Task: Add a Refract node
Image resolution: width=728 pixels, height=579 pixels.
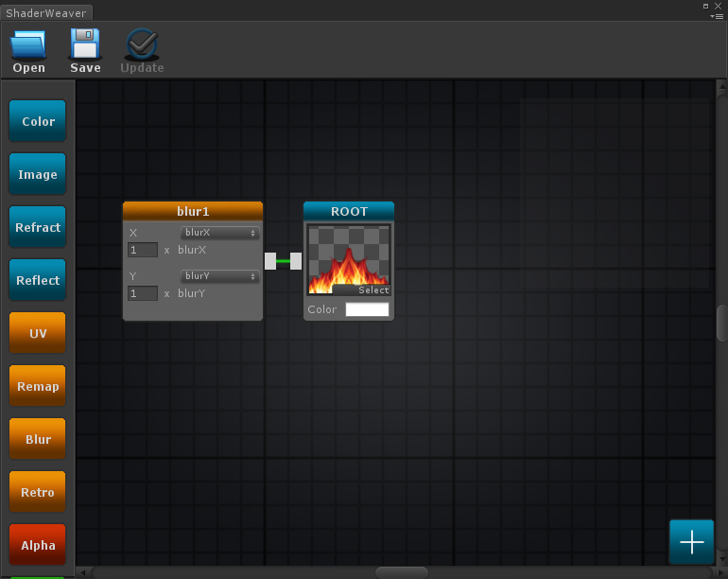Action: [38, 227]
